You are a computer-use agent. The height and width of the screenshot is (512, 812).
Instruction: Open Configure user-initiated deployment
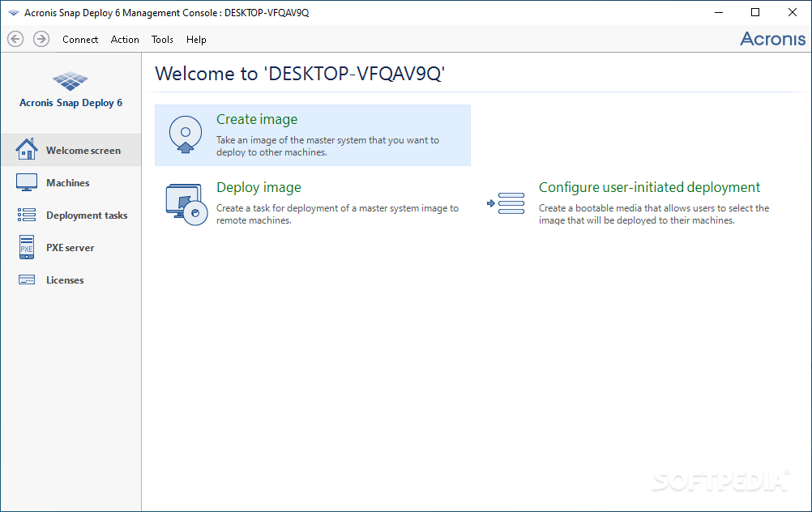coord(649,187)
